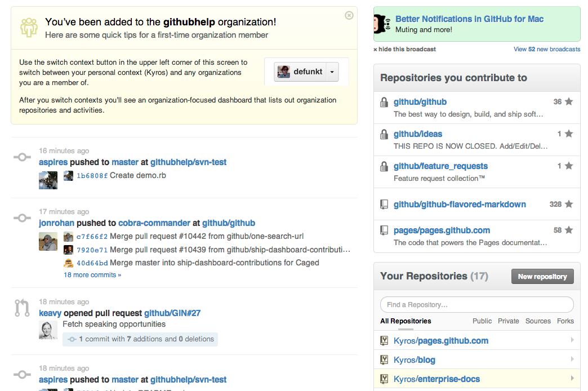The height and width of the screenshot is (391, 588).
Task: View 52 new broadcasts
Action: pyautogui.click(x=547, y=49)
